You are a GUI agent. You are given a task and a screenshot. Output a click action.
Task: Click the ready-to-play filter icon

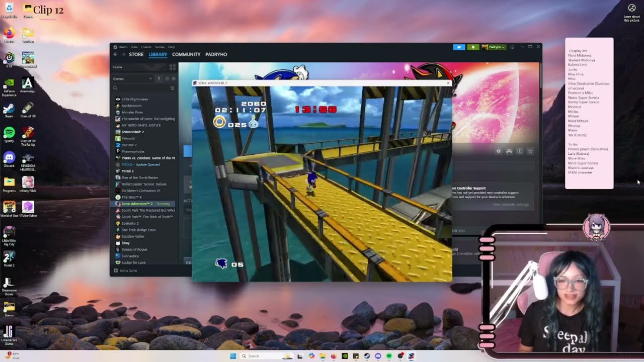point(174,78)
